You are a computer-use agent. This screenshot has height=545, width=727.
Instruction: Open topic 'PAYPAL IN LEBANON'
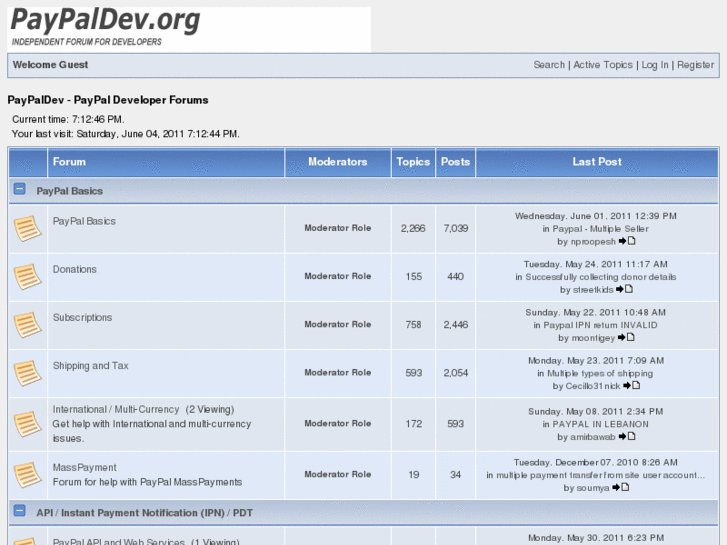(600, 424)
